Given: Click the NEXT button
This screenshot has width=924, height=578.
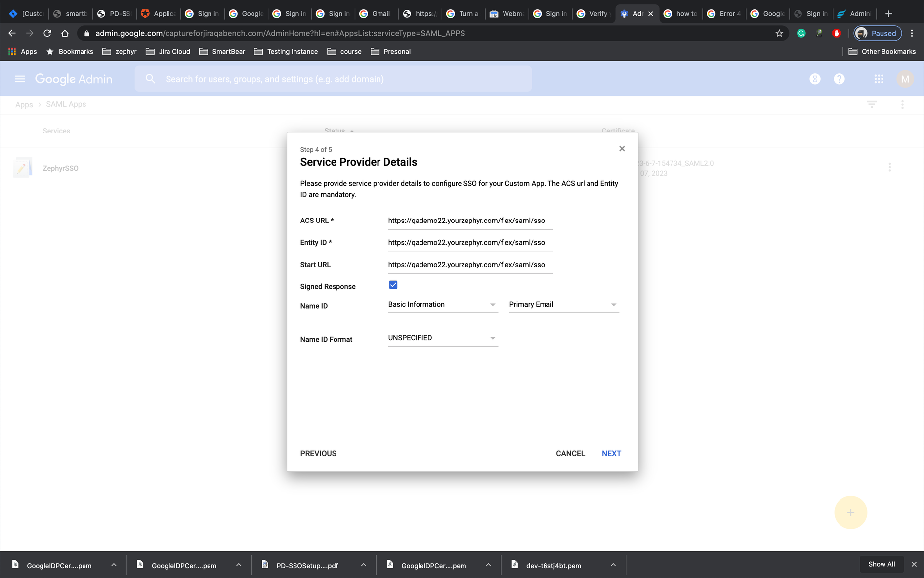Looking at the screenshot, I should click(611, 453).
